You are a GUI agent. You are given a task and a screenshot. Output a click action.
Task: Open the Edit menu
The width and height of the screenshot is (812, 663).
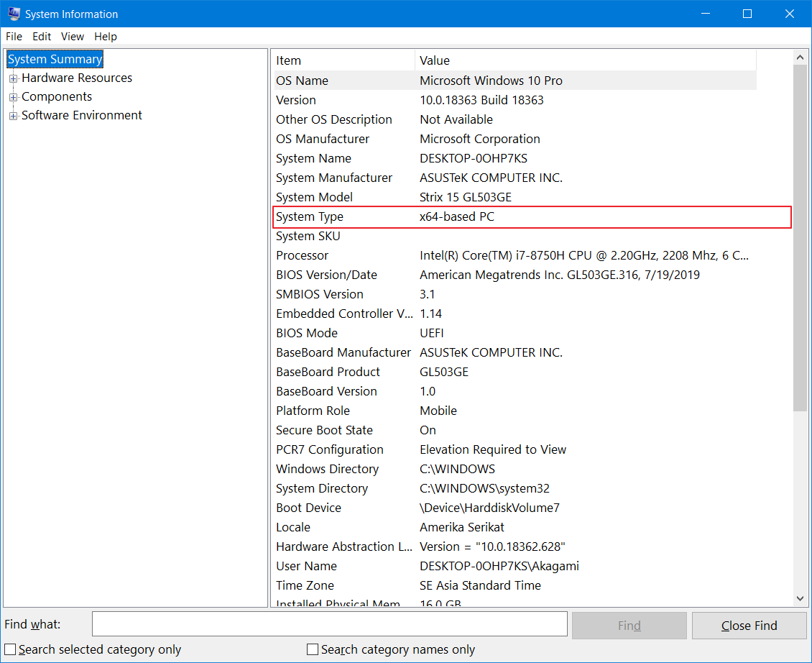(x=42, y=37)
